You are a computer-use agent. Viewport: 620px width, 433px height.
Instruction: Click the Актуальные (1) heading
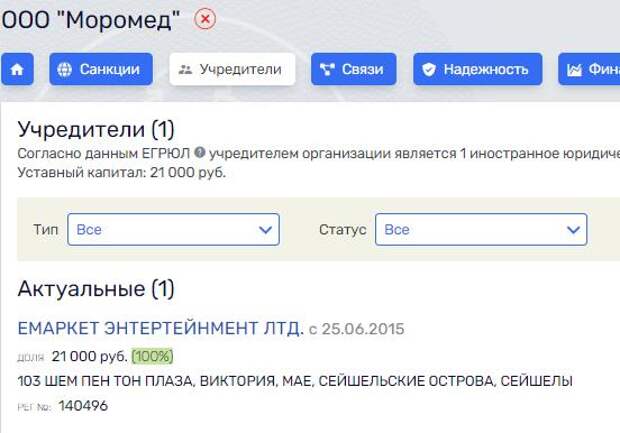[x=96, y=290]
